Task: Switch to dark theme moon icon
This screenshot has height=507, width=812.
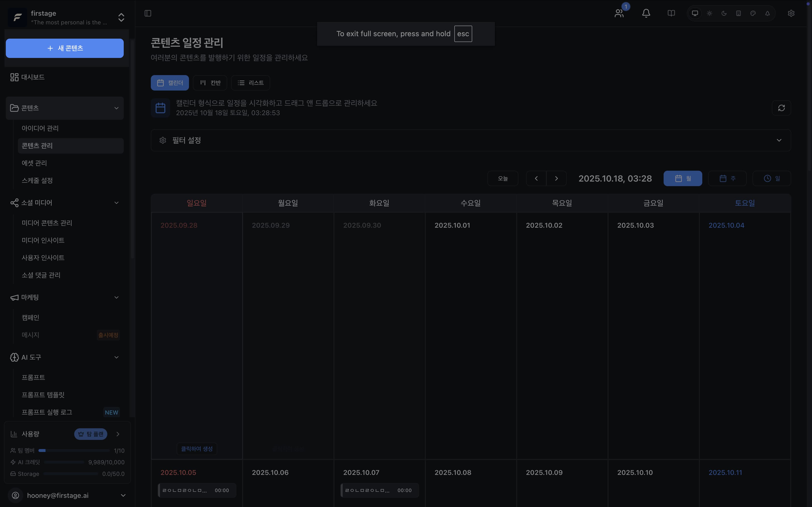Action: click(724, 14)
